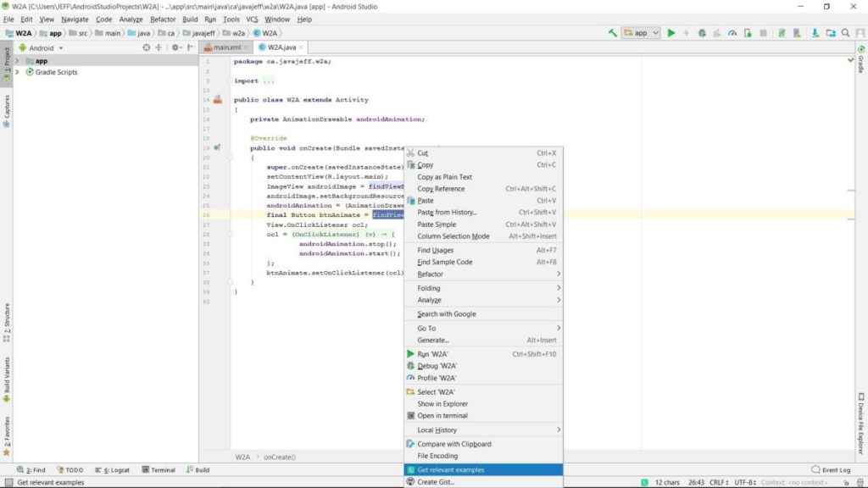Switch to the main.xml editor tab
868x488 pixels.
225,47
